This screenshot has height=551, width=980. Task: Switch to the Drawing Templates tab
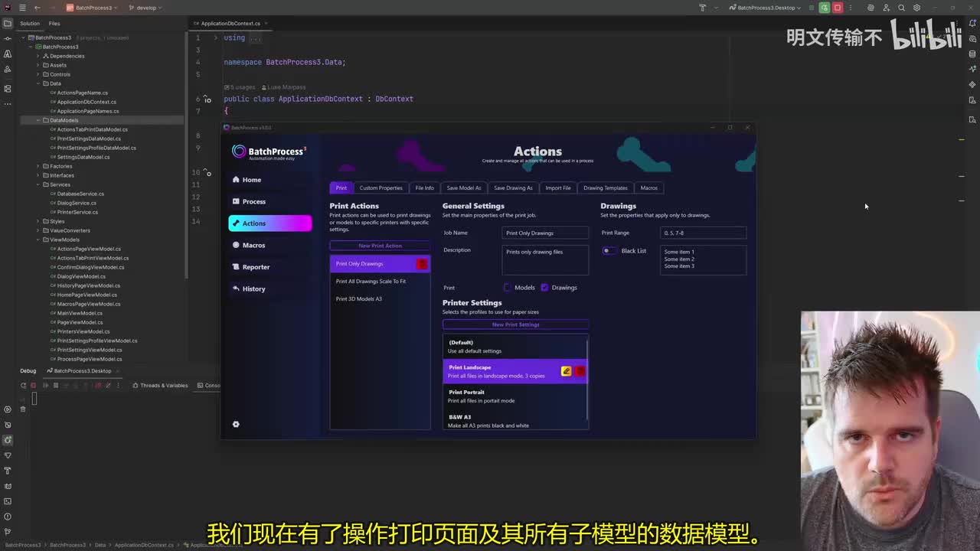coord(605,187)
